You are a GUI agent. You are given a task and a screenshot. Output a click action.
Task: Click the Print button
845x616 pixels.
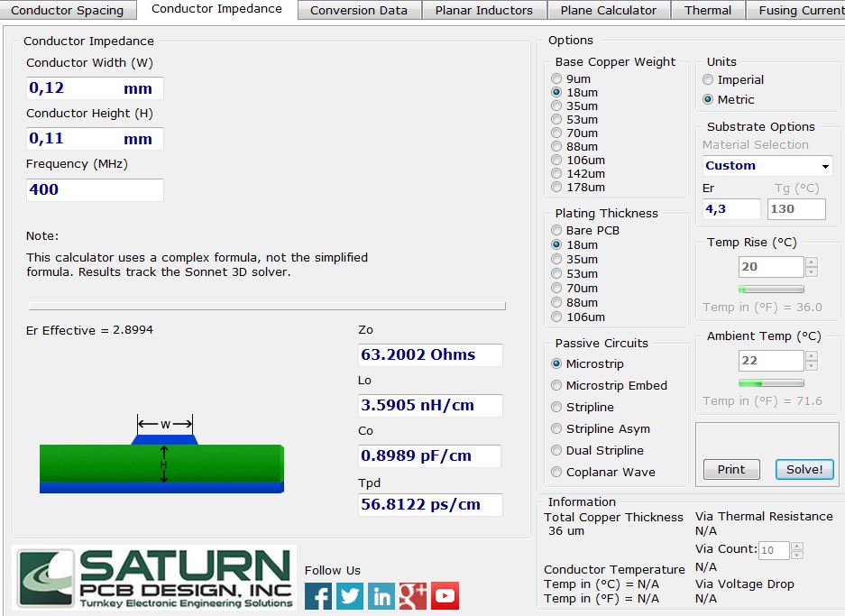pyautogui.click(x=731, y=469)
